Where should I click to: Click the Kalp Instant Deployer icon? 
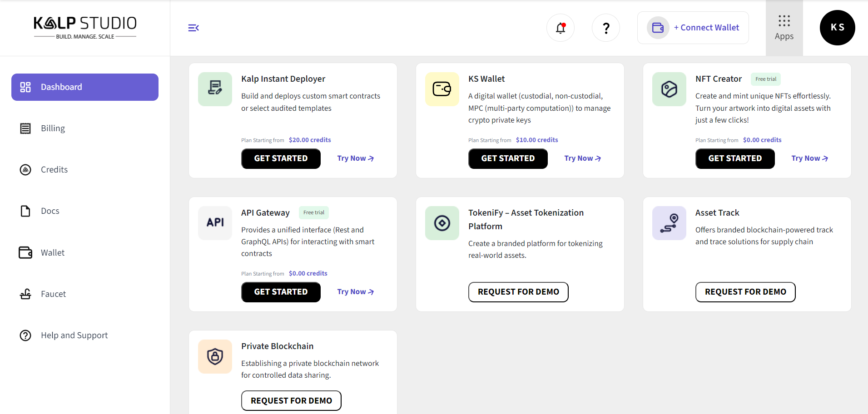215,89
